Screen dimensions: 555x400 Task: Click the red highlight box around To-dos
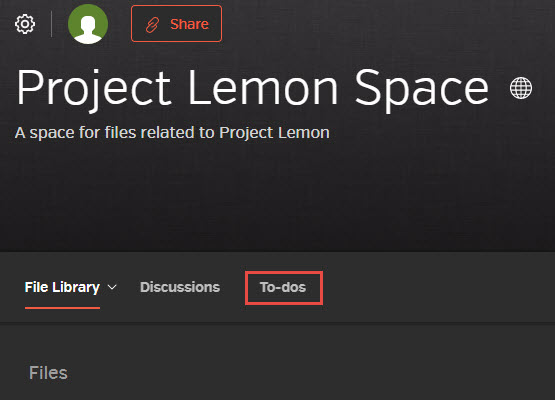tap(284, 288)
